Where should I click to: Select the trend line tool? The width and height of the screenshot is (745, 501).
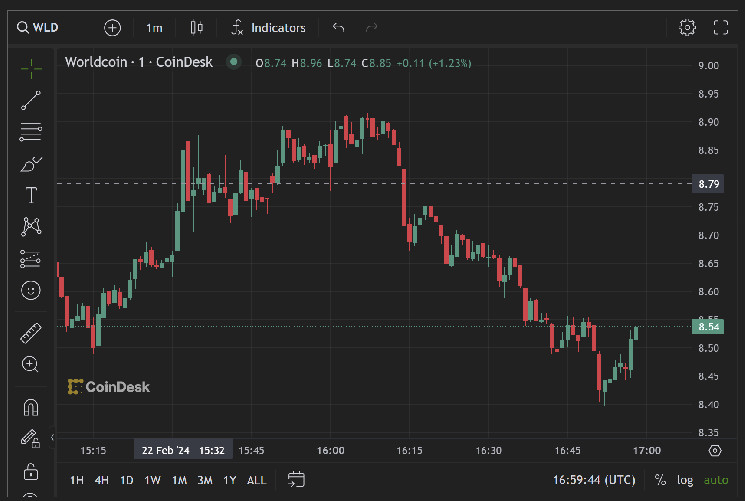[x=31, y=100]
